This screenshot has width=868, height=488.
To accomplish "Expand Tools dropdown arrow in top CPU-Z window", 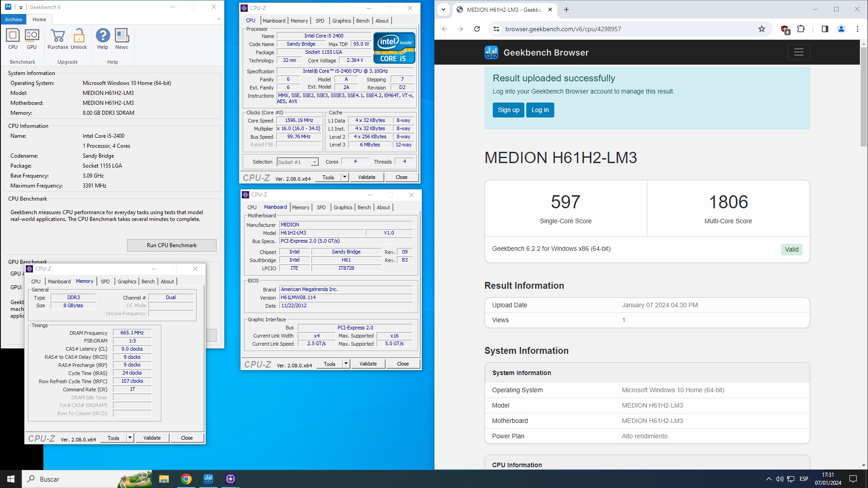I will [x=344, y=178].
